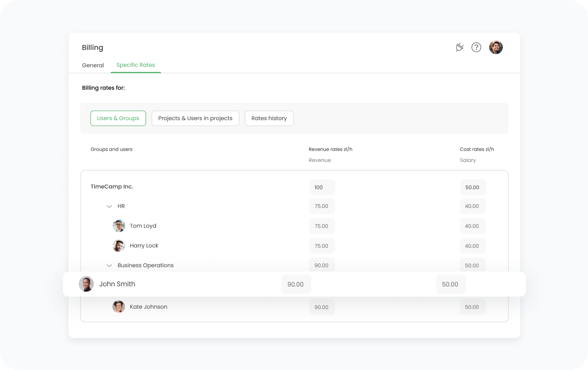Edit TimeCamp Inc. revenue rate field
This screenshot has height=370, width=588.
coord(322,187)
